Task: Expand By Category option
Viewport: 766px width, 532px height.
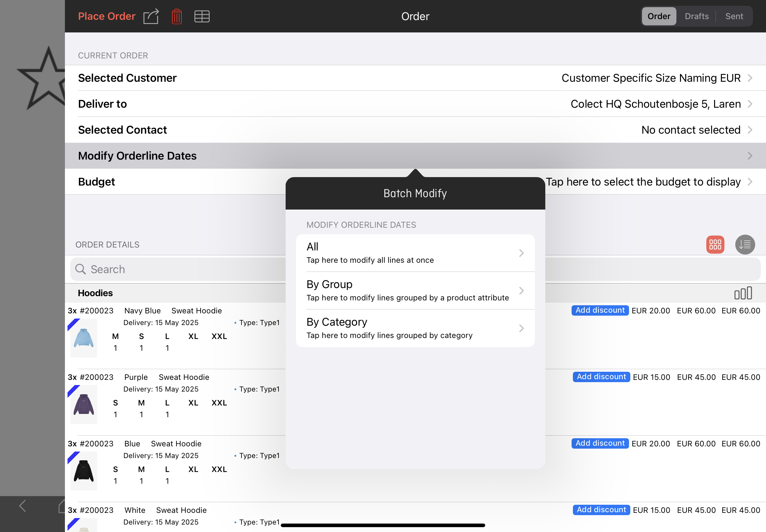Action: coord(415,328)
